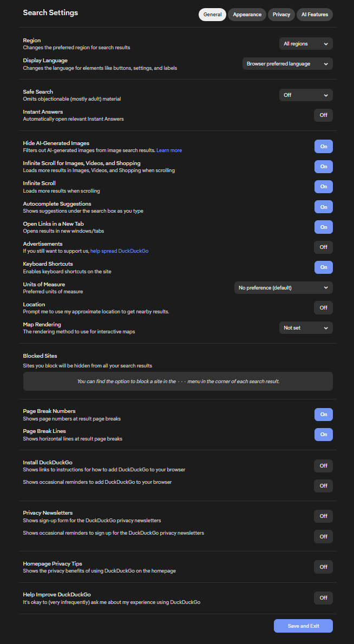Open the Units of Measure dropdown
This screenshot has width=354, height=644.
(284, 288)
